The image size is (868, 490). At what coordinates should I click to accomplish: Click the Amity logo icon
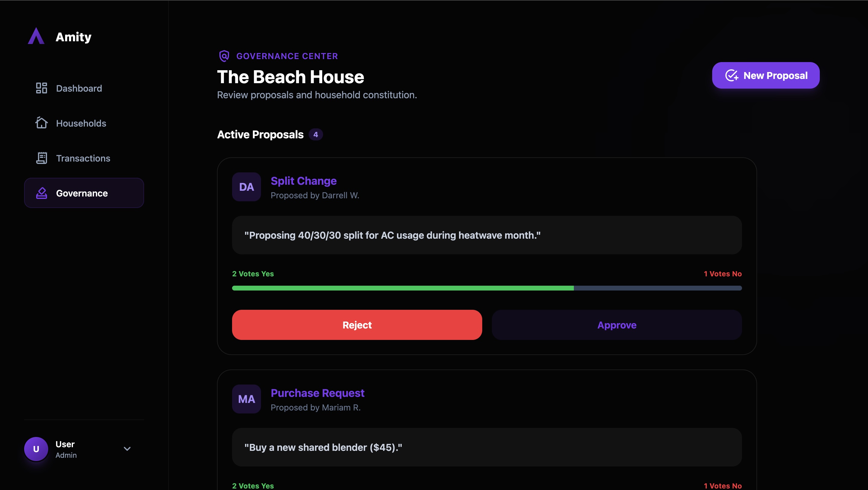click(x=36, y=36)
